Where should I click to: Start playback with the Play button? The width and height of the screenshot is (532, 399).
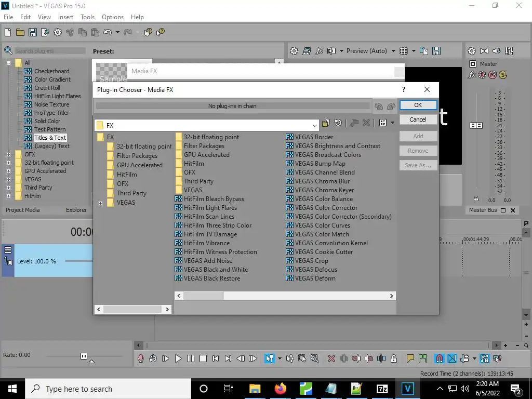[x=178, y=358]
